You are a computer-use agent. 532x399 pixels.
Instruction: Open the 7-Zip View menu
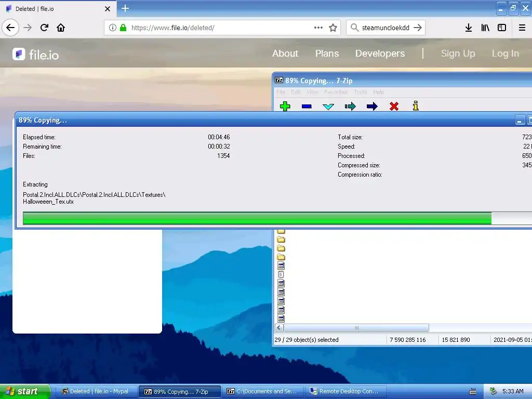312,92
